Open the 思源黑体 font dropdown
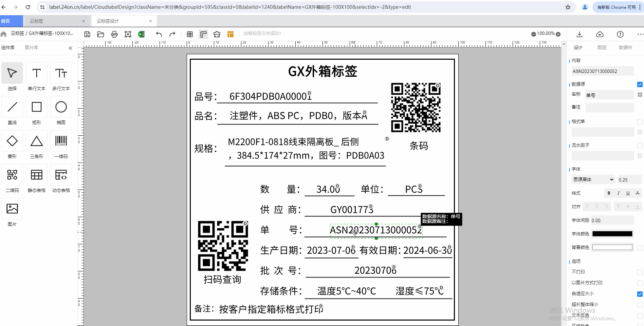Screen dimensions: 644x326 click(x=593, y=179)
